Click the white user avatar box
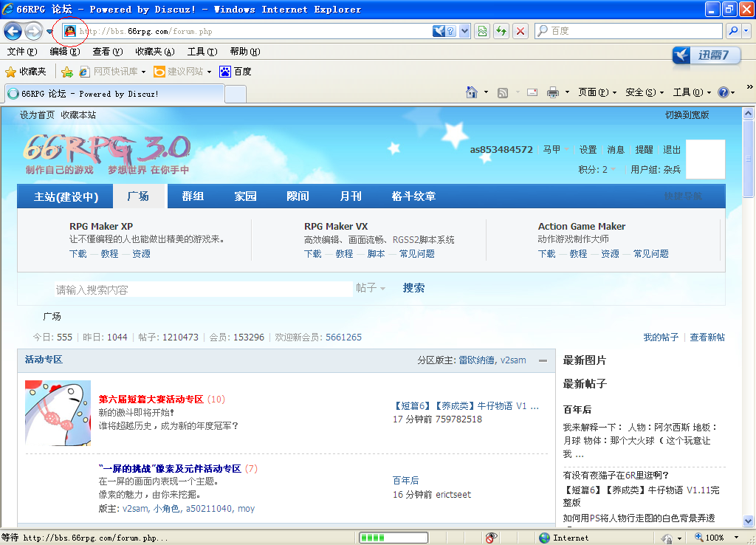Screen dimensions: 756x545 pos(705,160)
